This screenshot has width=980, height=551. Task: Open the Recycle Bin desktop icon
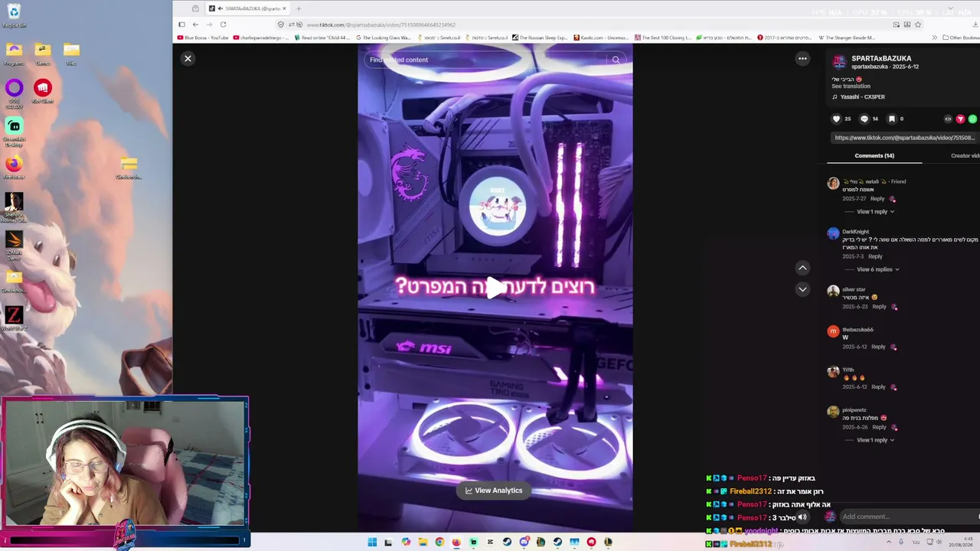point(14,15)
